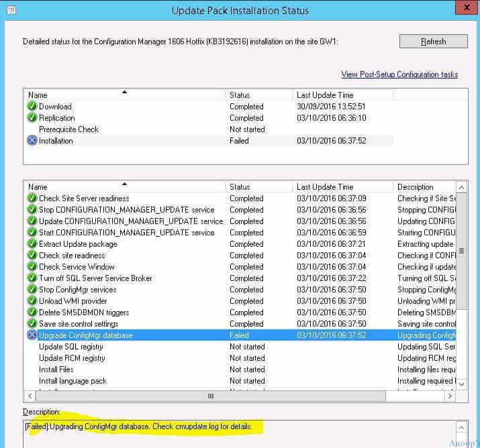The image size is (480, 448).
Task: Select the Delete SMSDBMON triggers row
Action: coord(241,313)
